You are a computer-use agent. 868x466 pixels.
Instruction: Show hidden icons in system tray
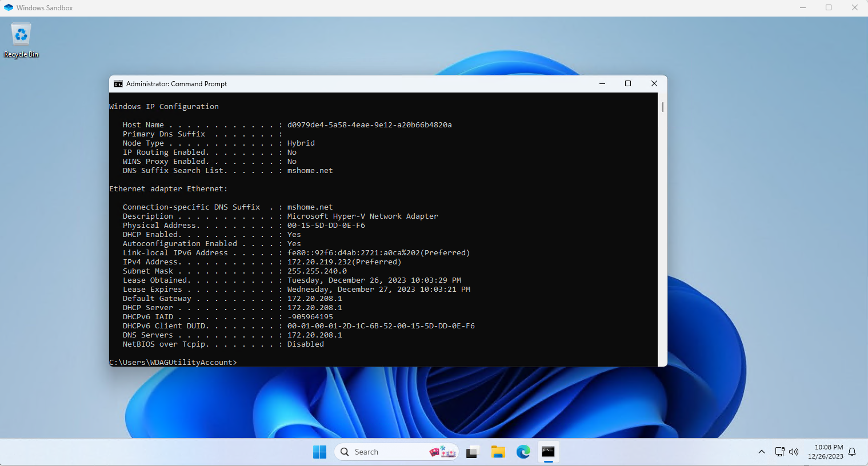click(x=761, y=452)
